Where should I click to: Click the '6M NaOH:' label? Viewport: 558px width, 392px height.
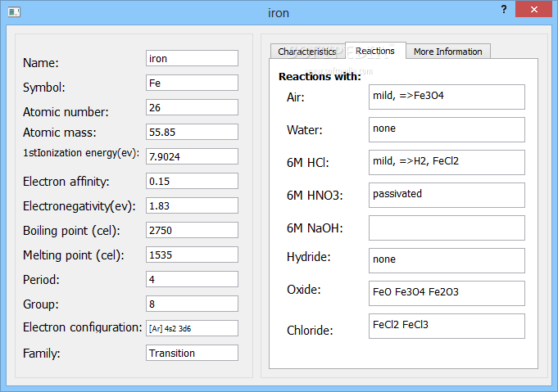click(315, 228)
